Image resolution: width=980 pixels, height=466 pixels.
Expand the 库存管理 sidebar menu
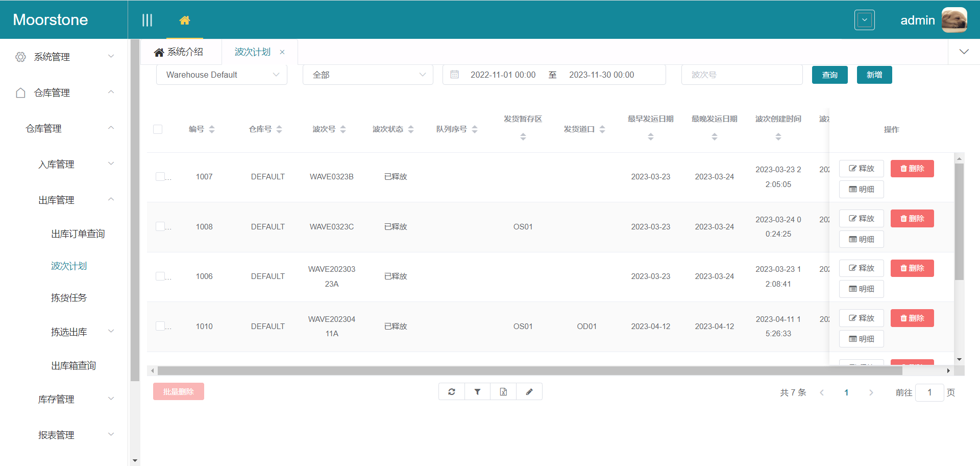(x=76, y=399)
